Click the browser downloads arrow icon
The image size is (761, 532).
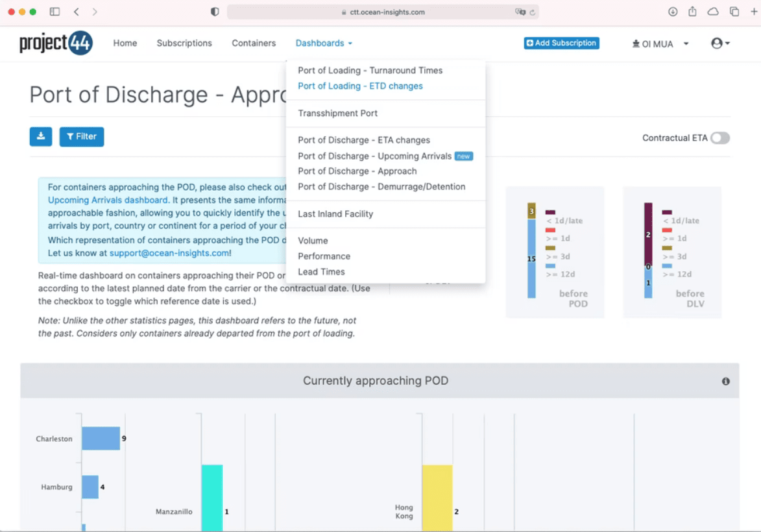click(x=673, y=11)
